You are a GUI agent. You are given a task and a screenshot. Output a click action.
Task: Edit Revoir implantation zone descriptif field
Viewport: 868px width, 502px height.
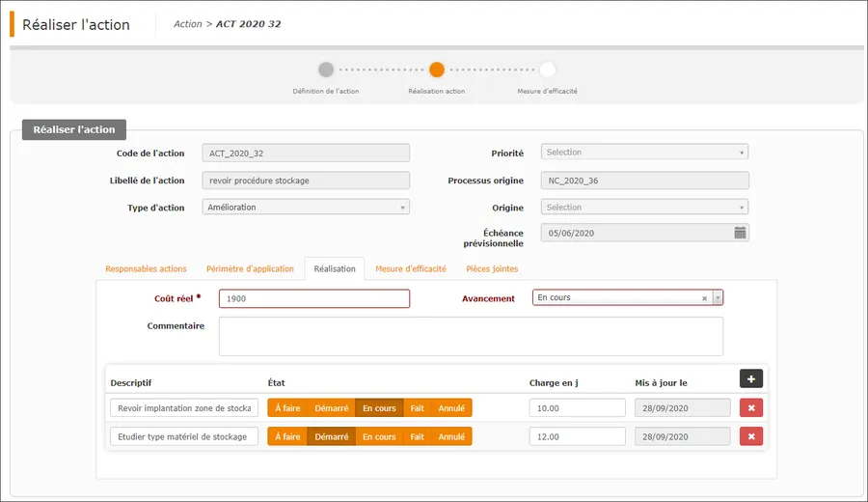(x=184, y=407)
